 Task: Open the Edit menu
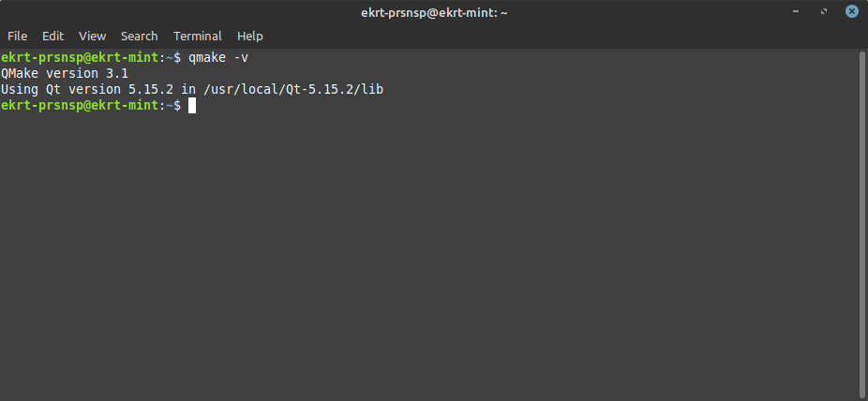(x=52, y=36)
